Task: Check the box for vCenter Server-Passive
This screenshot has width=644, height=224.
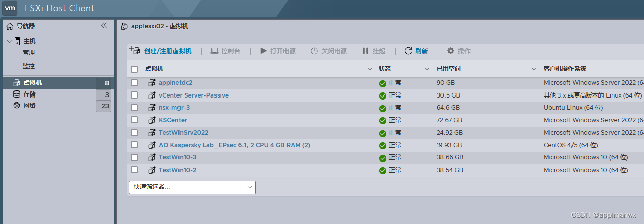Action: [134, 95]
